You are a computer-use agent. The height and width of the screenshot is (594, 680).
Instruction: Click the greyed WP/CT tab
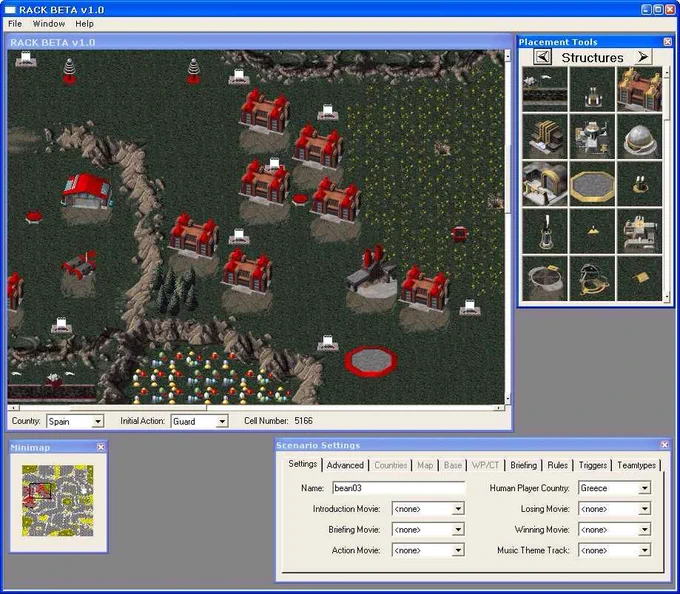485,465
